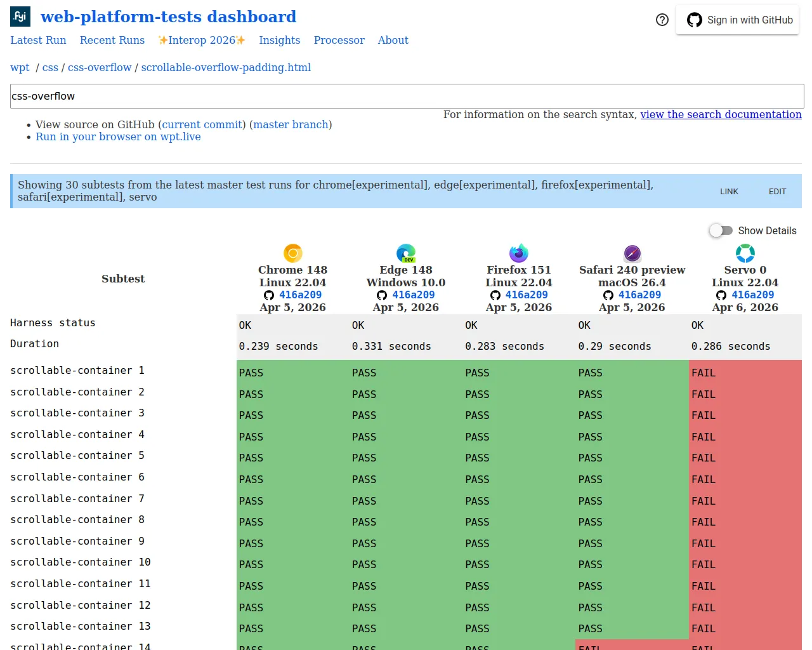This screenshot has width=812, height=650.
Task: Switch to the Interop 2026 page
Action: coord(201,40)
